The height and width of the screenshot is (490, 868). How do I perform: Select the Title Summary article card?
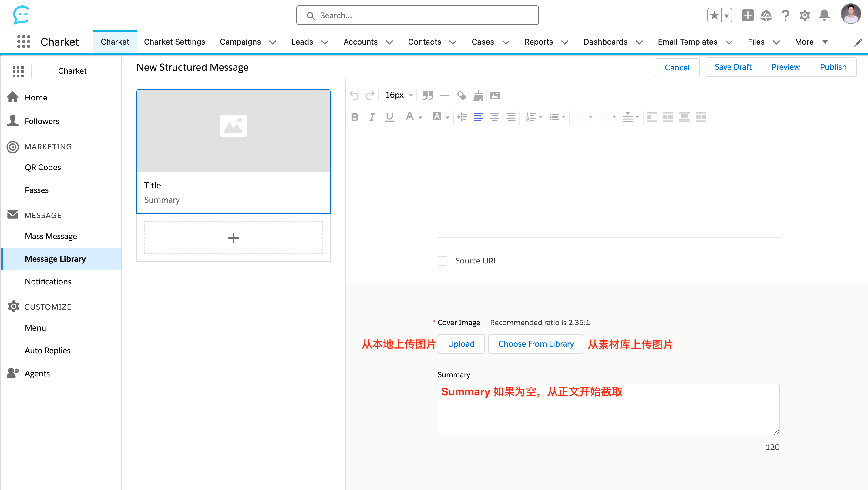233,151
